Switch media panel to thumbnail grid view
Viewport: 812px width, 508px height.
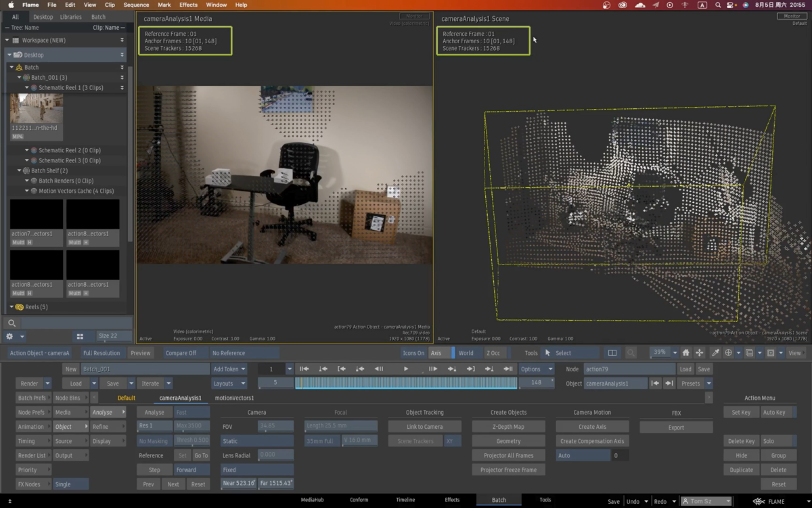click(x=80, y=336)
